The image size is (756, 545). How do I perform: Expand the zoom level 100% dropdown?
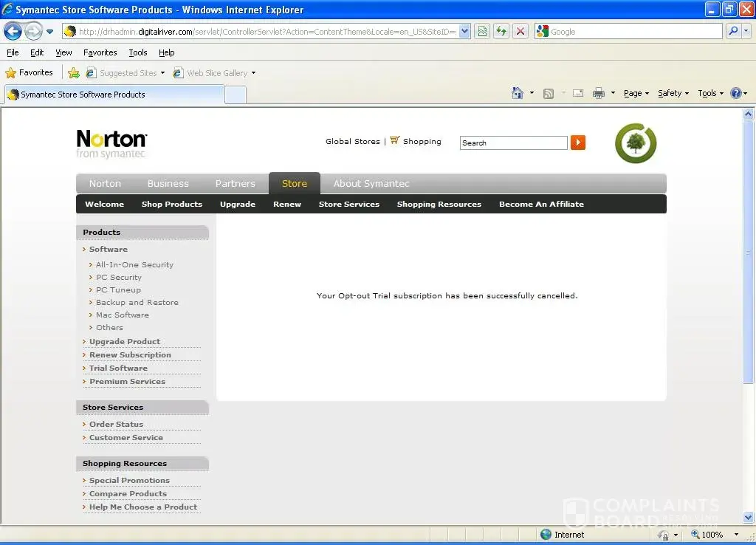pos(736,535)
